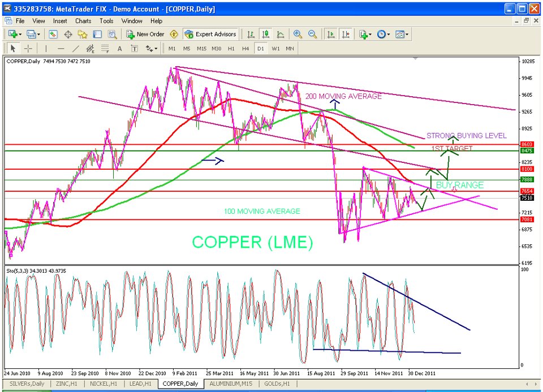The image size is (543, 392).
Task: Click the Zoom In magnifier icon
Action: pos(298,35)
